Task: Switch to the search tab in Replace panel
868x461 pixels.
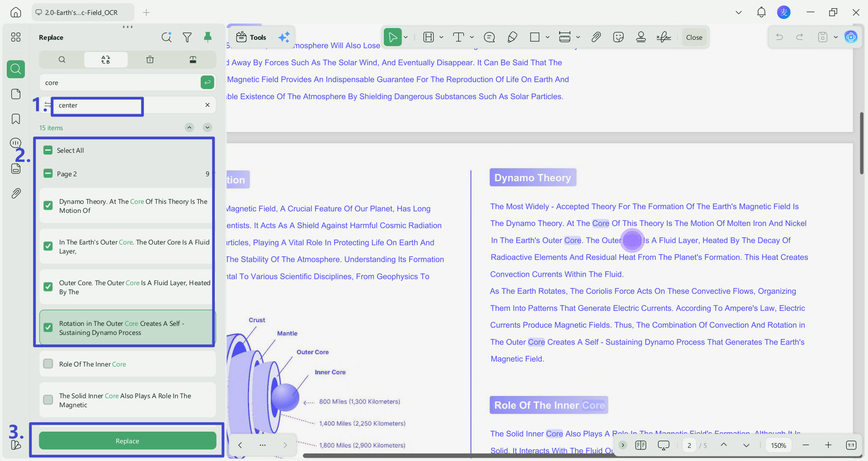Action: coord(62,60)
